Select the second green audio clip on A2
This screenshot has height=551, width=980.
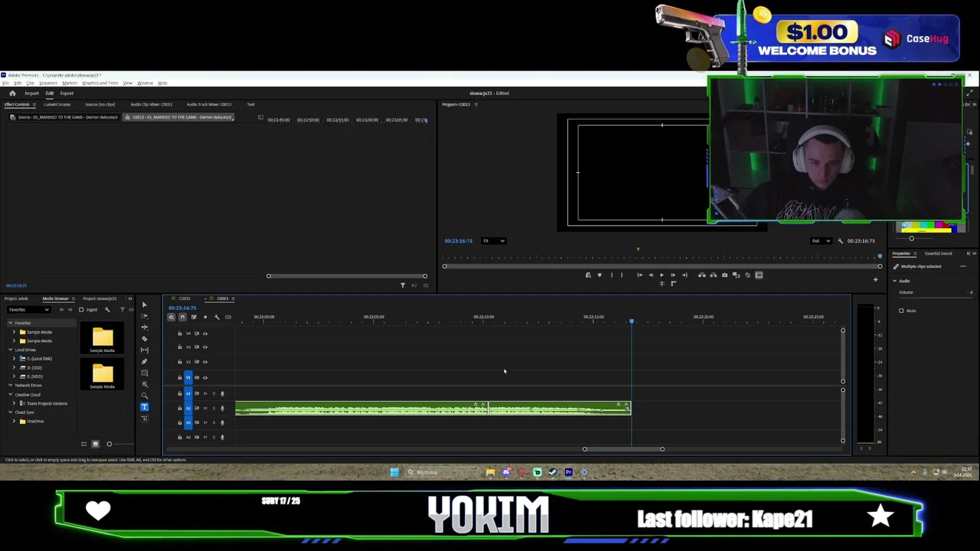point(560,409)
